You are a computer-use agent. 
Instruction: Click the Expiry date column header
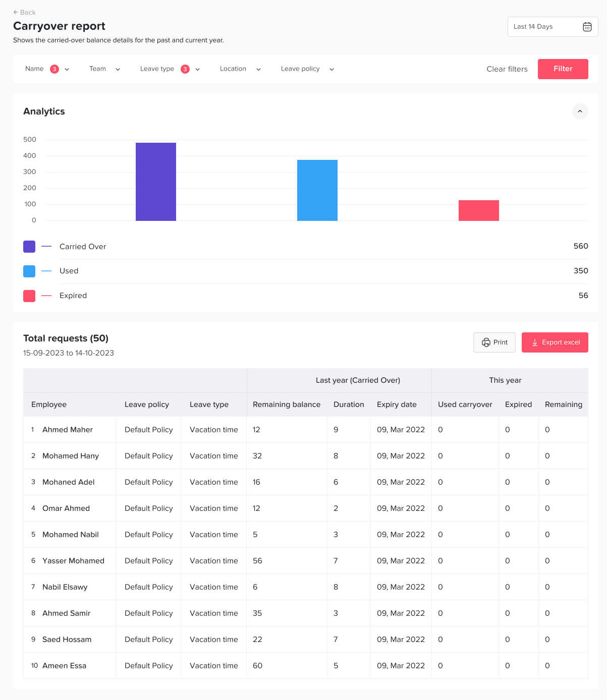pos(397,404)
